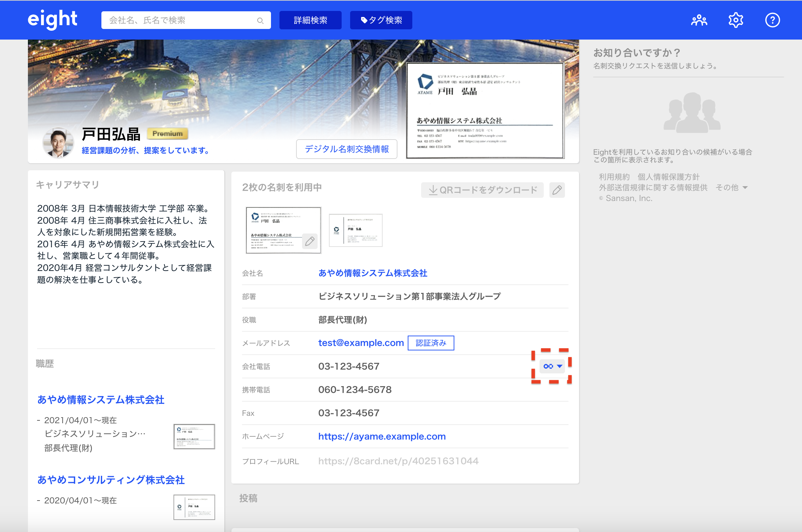
Task: Open visibility dropdown for company phone
Action: [553, 366]
